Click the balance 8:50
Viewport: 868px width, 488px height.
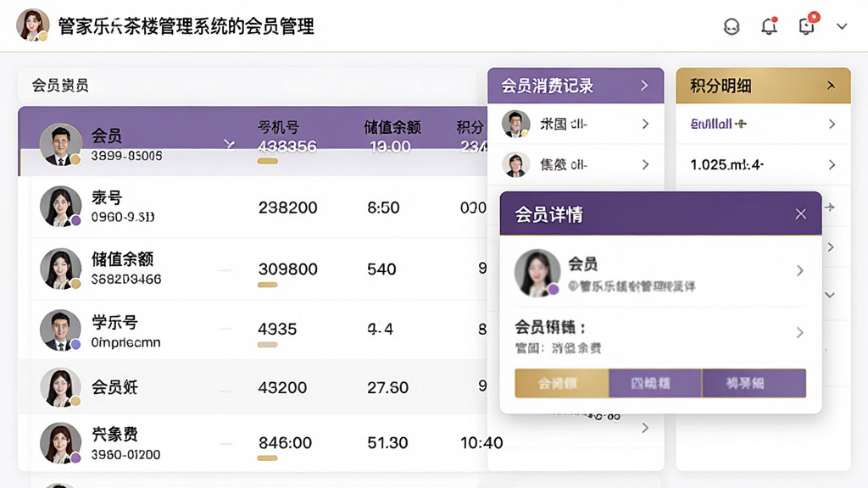383,208
